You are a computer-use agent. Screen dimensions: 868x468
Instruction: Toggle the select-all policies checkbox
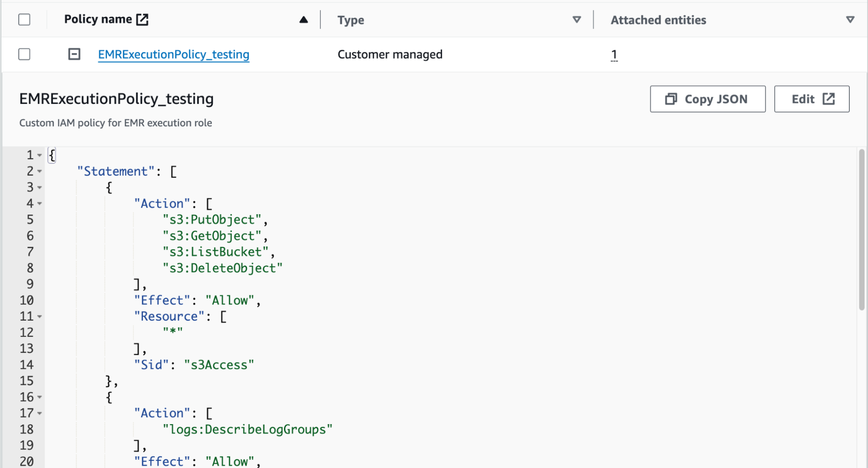24,20
